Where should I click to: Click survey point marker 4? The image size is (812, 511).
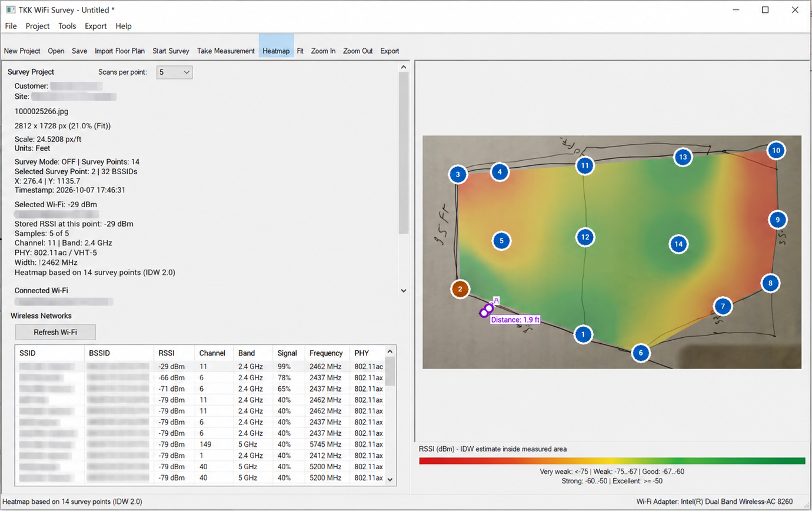pos(500,172)
